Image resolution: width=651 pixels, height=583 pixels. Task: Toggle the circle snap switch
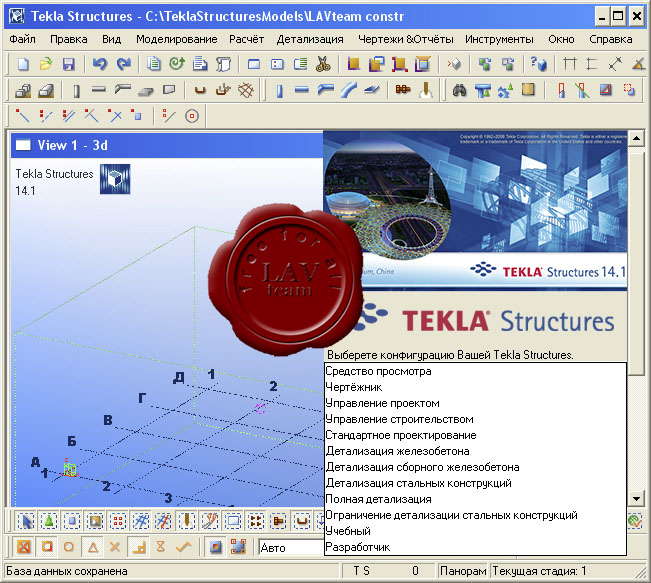pyautogui.click(x=69, y=547)
